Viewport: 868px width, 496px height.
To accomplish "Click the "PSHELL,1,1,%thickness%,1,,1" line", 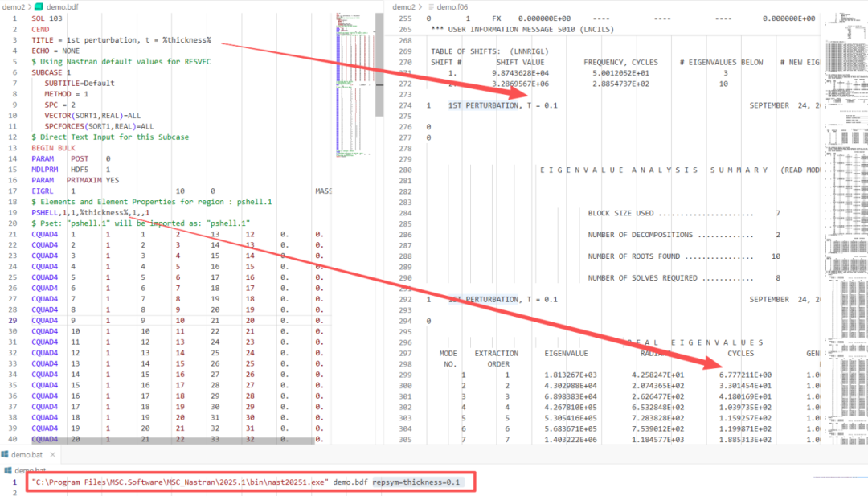I will coord(91,212).
